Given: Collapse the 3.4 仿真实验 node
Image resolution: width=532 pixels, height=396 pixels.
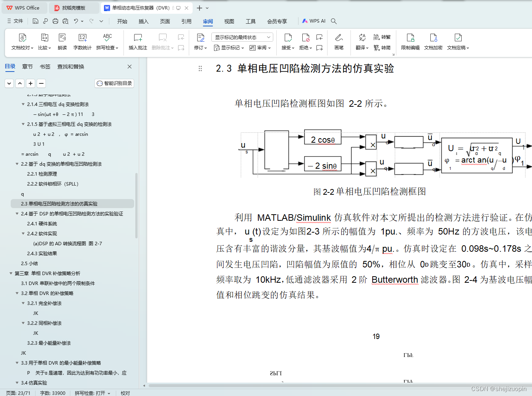Looking at the screenshot, I should tap(17, 383).
